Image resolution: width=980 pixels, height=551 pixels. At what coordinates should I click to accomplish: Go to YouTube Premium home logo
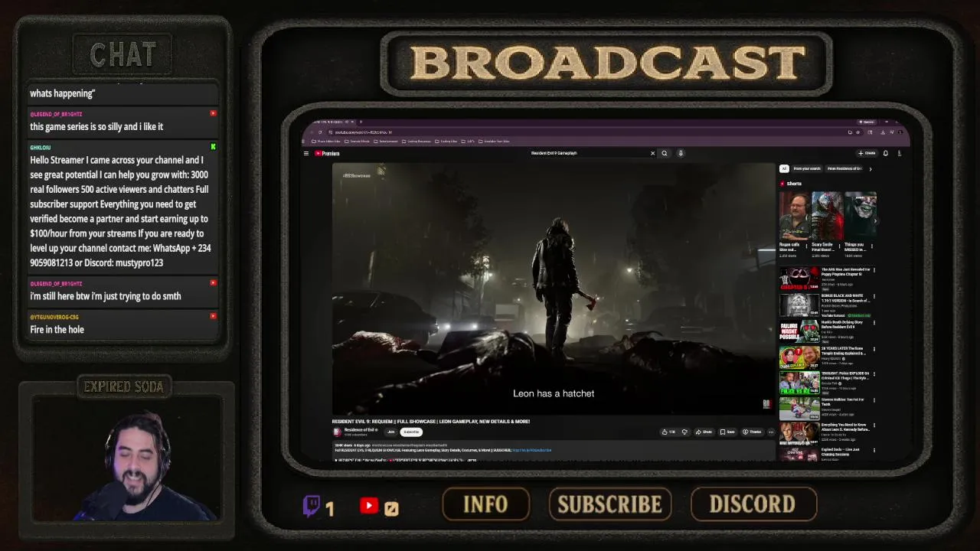tap(327, 153)
